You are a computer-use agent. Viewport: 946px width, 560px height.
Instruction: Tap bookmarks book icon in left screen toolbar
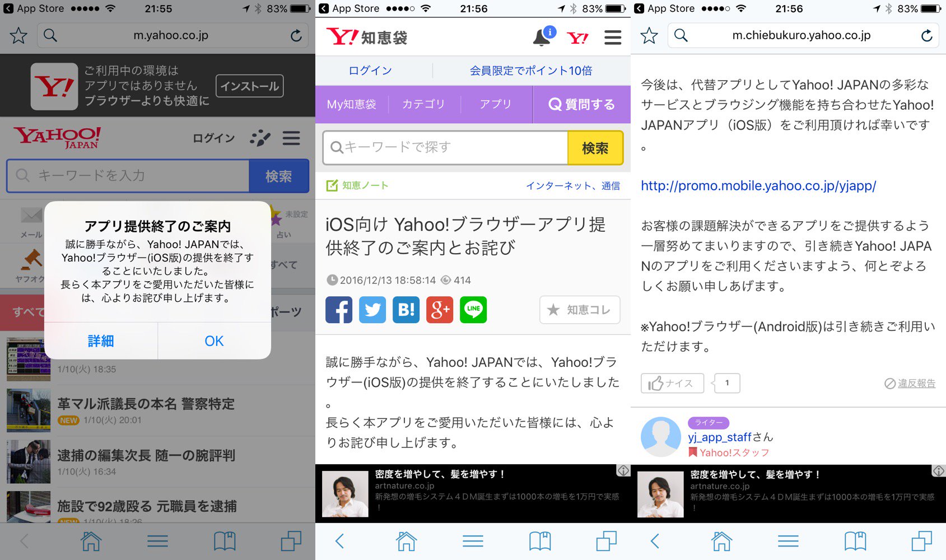(225, 541)
